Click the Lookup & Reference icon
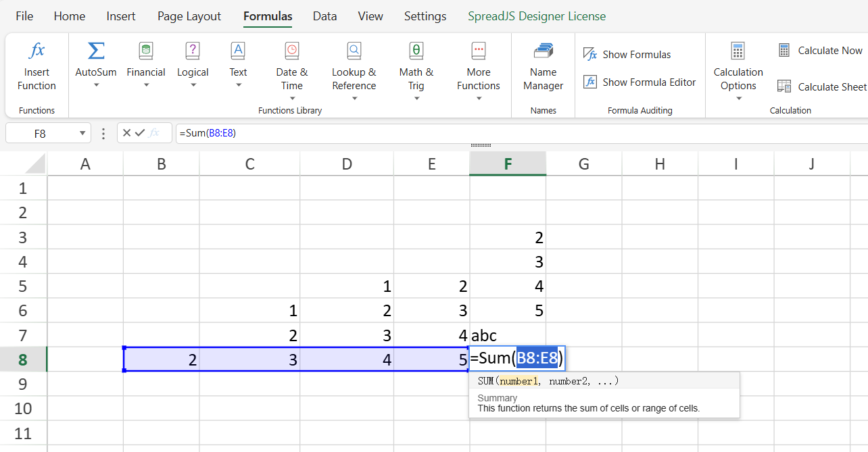Viewport: 868px width, 452px height. pyautogui.click(x=354, y=51)
